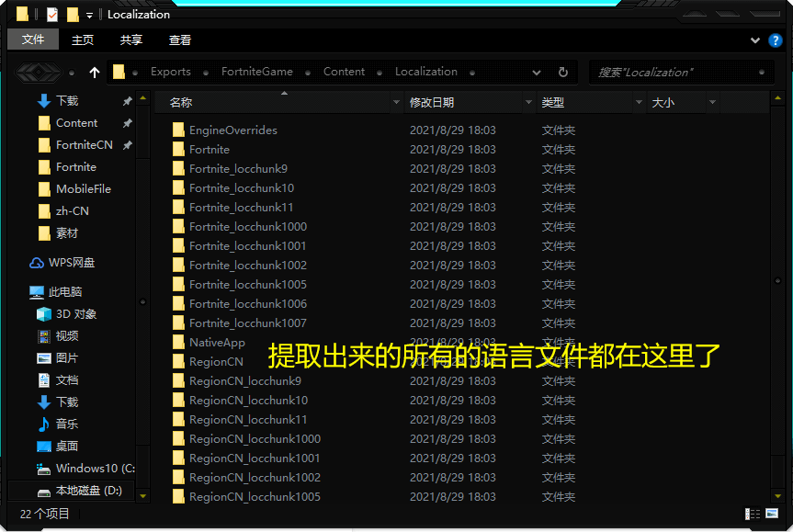Switch to the 共享 ribbon tab

[131, 40]
